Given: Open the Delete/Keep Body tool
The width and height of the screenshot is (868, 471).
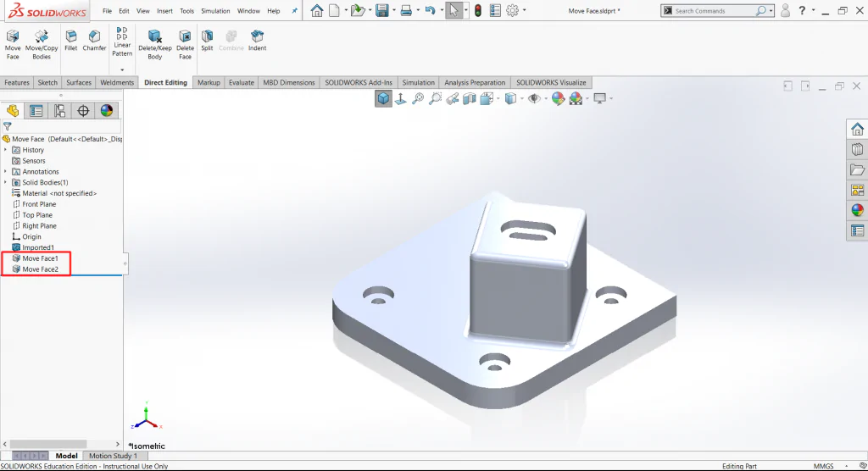Looking at the screenshot, I should 155,44.
